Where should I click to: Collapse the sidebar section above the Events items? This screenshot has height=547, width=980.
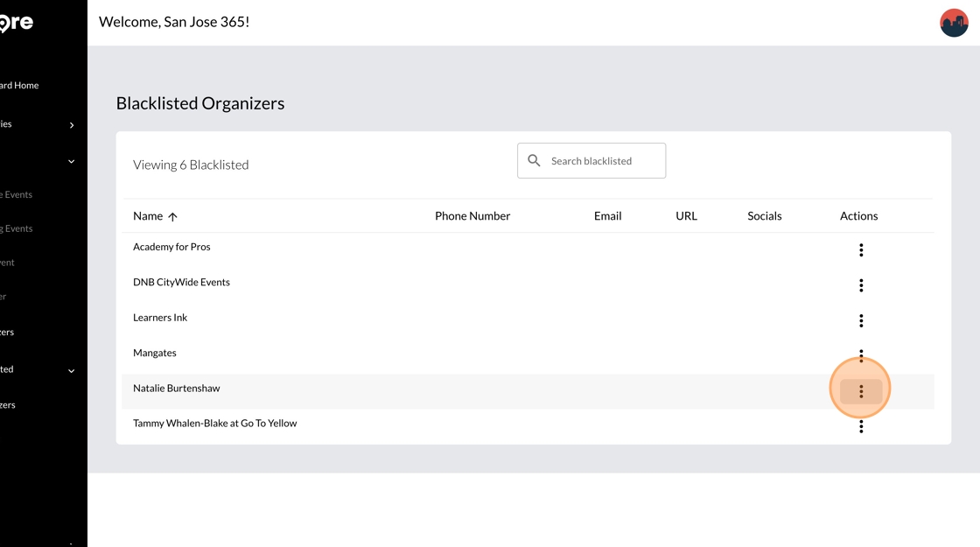click(x=72, y=162)
